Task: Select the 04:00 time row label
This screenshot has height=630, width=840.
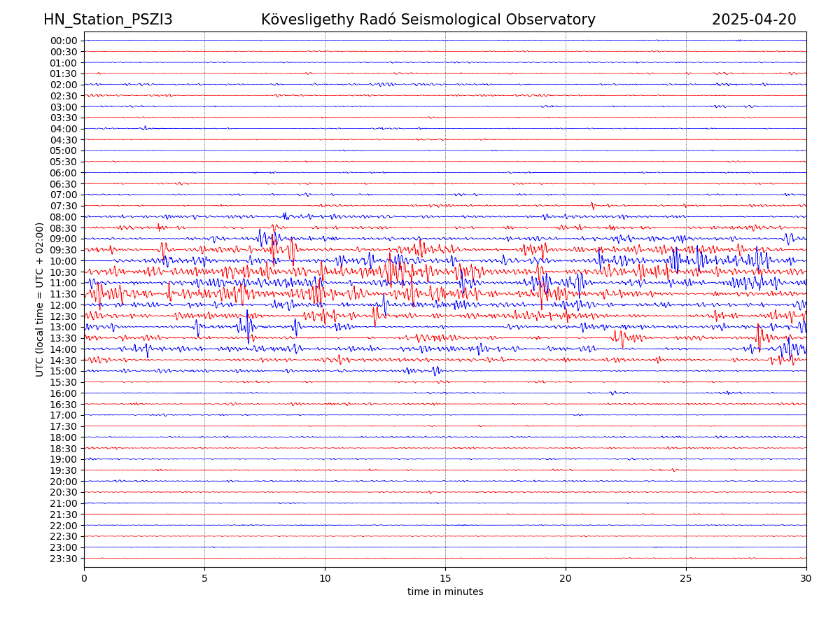Action: [x=64, y=129]
